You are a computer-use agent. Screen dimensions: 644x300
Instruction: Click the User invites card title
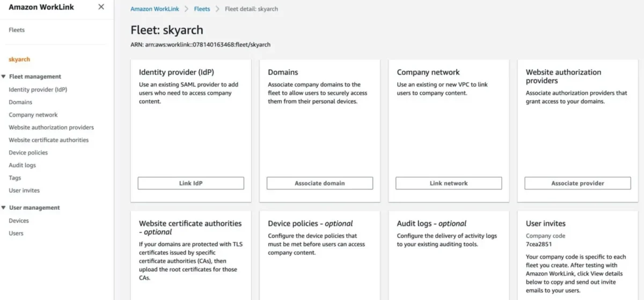tap(546, 223)
